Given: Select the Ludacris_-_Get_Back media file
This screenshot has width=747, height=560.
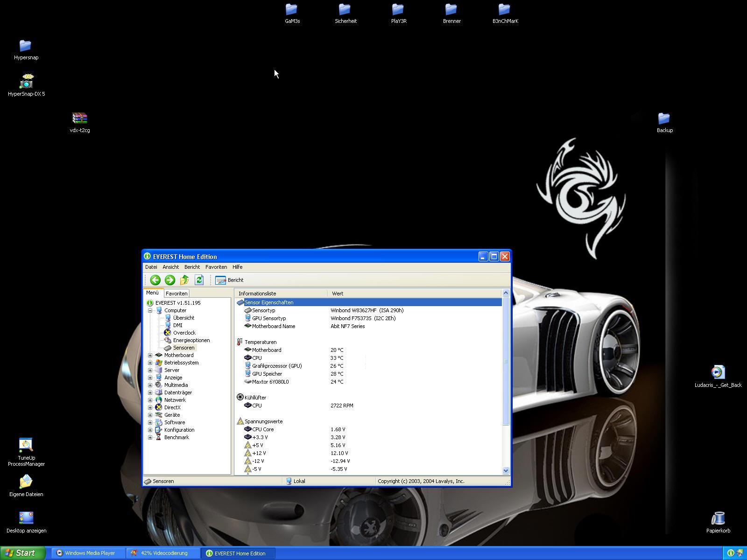Looking at the screenshot, I should click(718, 377).
